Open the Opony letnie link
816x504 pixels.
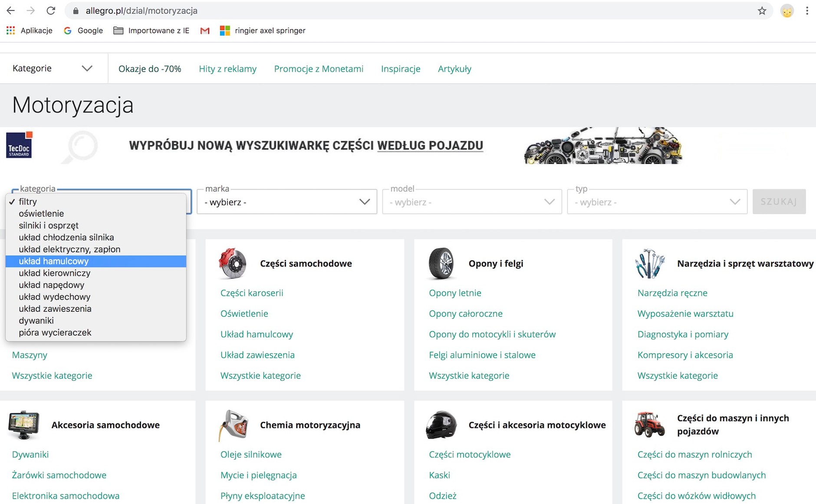455,293
